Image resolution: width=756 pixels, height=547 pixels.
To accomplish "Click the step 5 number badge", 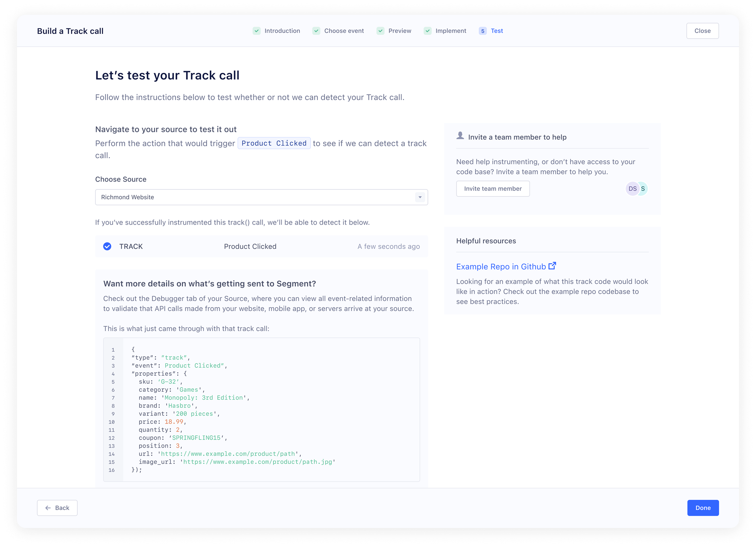I will (482, 31).
